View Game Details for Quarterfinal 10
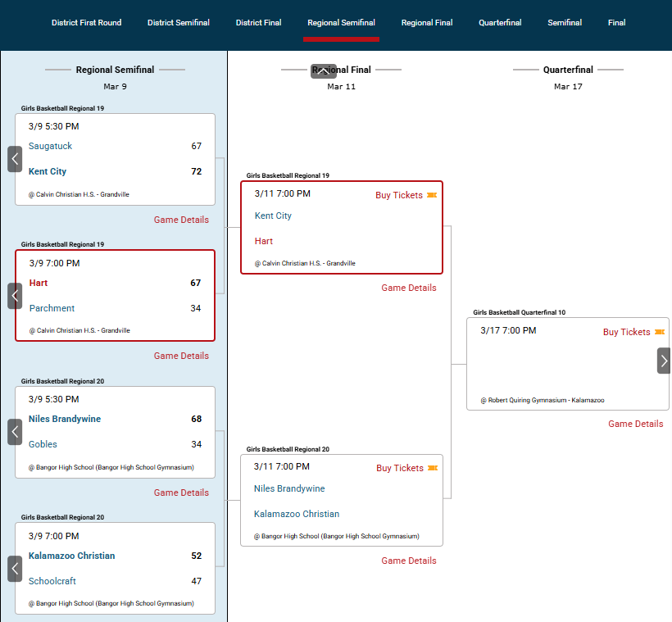Screen dimensions: 672x622 pos(635,424)
